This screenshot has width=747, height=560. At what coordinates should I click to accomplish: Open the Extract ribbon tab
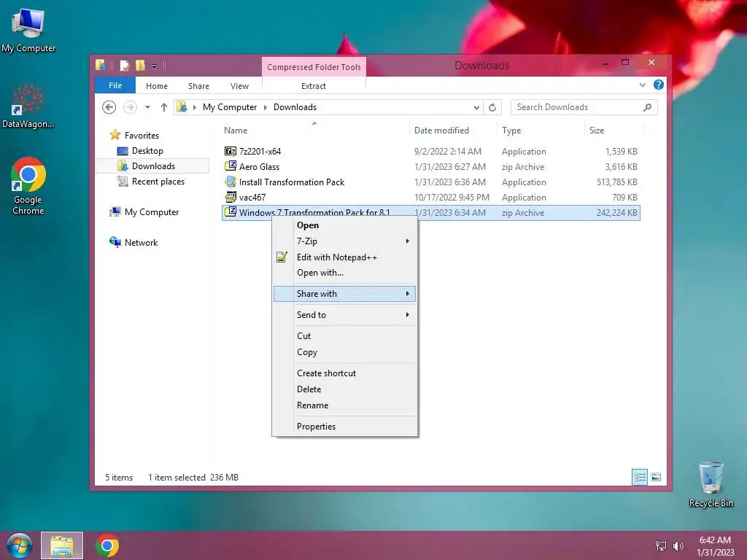[x=314, y=86]
